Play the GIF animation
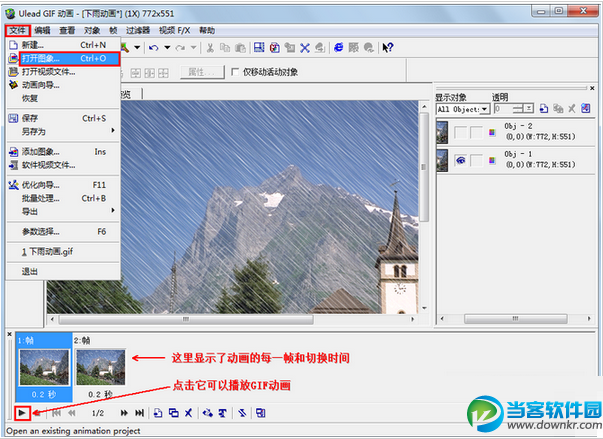The width and height of the screenshot is (603, 439). (22, 413)
